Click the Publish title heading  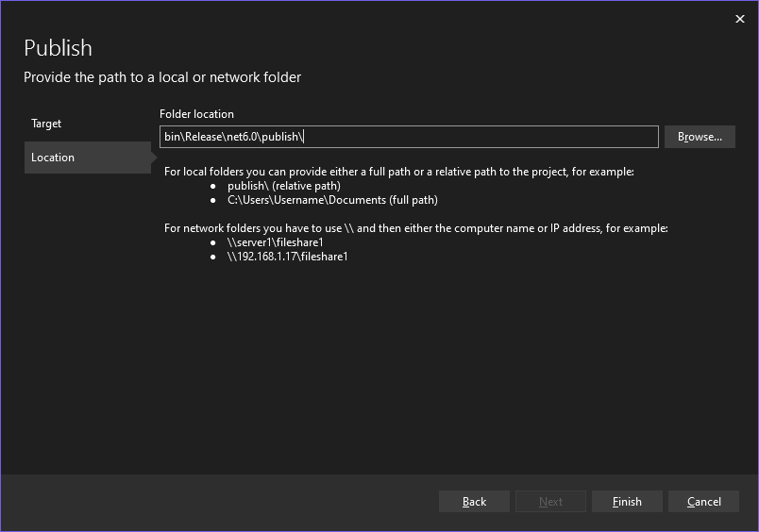tap(58, 48)
